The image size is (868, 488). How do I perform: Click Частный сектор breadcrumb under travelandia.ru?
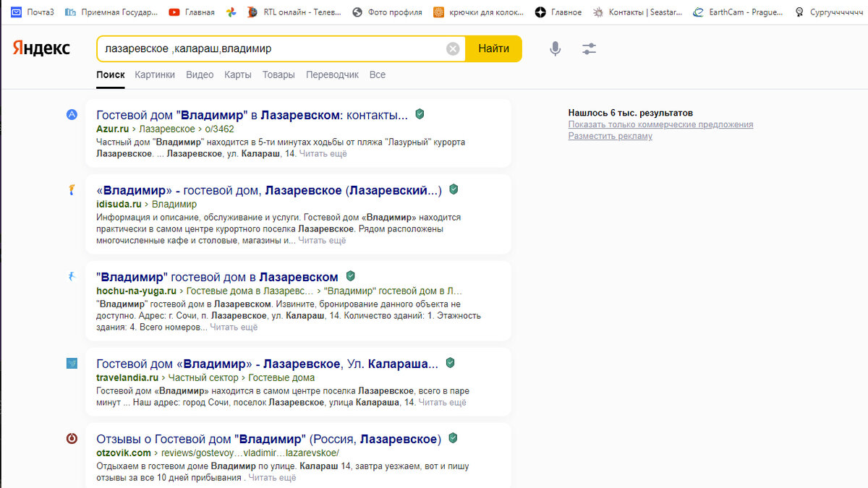(x=204, y=377)
